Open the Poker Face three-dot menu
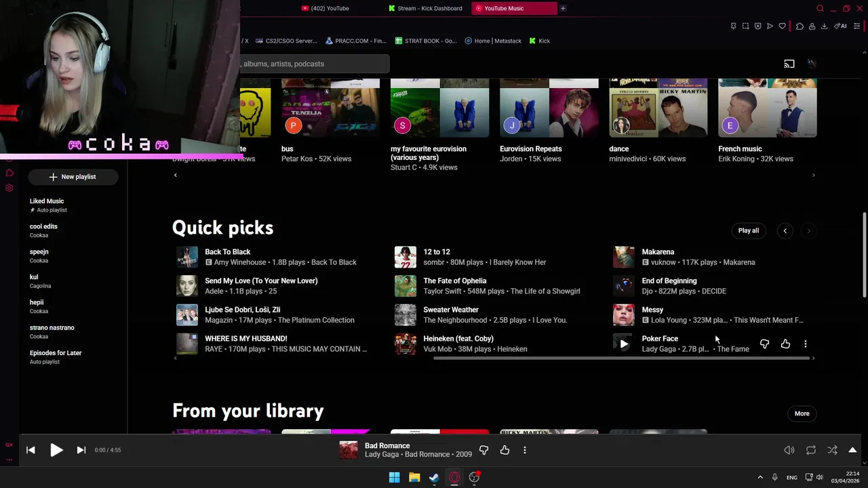Screen dimensions: 868x488 point(806,344)
